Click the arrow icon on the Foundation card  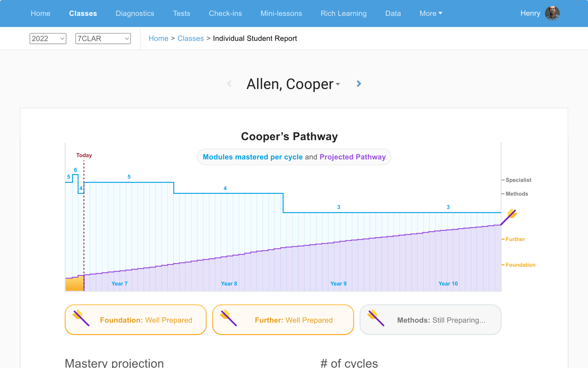(81, 319)
